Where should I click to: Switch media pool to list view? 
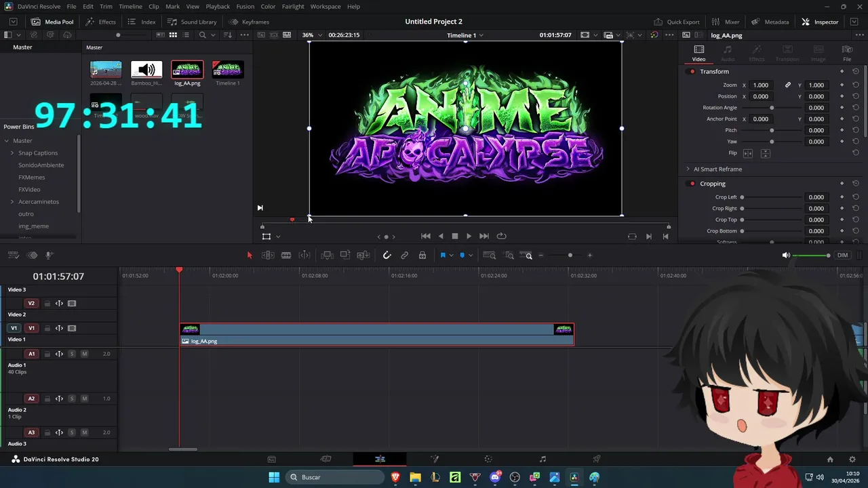(186, 35)
